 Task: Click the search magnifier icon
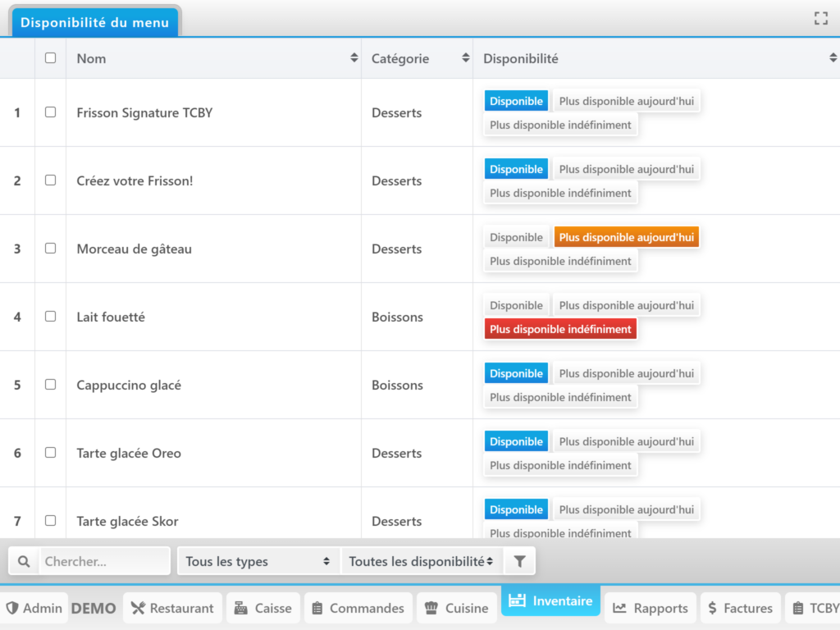pos(24,562)
